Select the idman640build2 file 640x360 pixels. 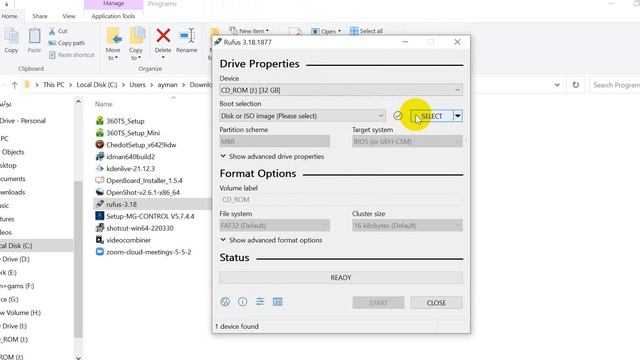[125, 157]
